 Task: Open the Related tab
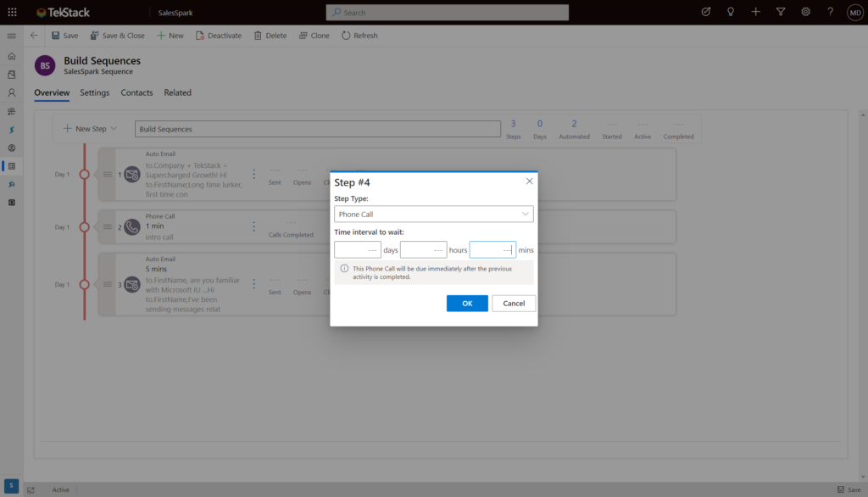[x=178, y=92]
